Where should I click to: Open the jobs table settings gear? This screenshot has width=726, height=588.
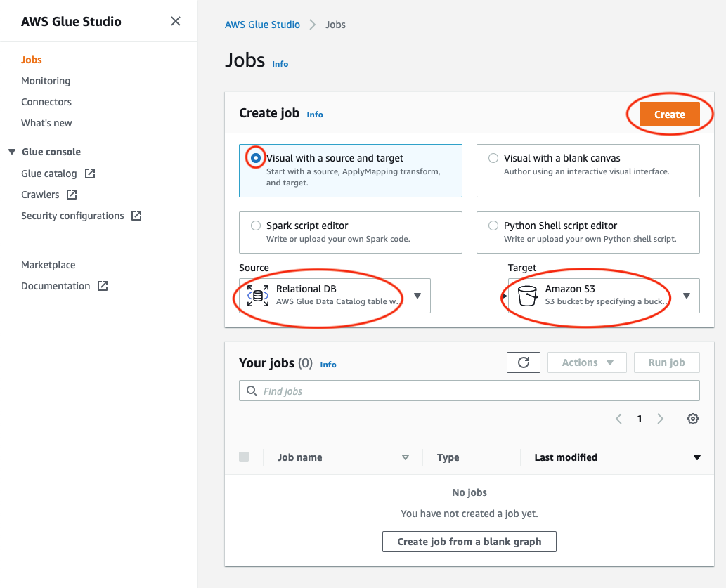692,419
